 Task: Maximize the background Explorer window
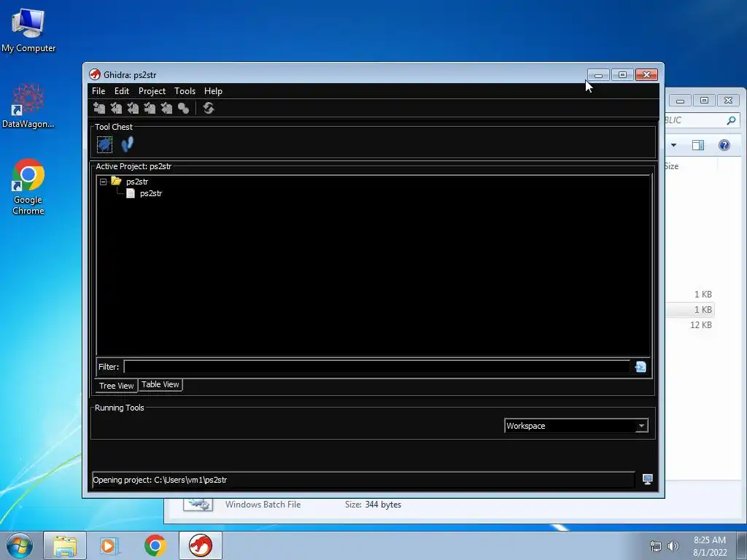[x=704, y=101]
